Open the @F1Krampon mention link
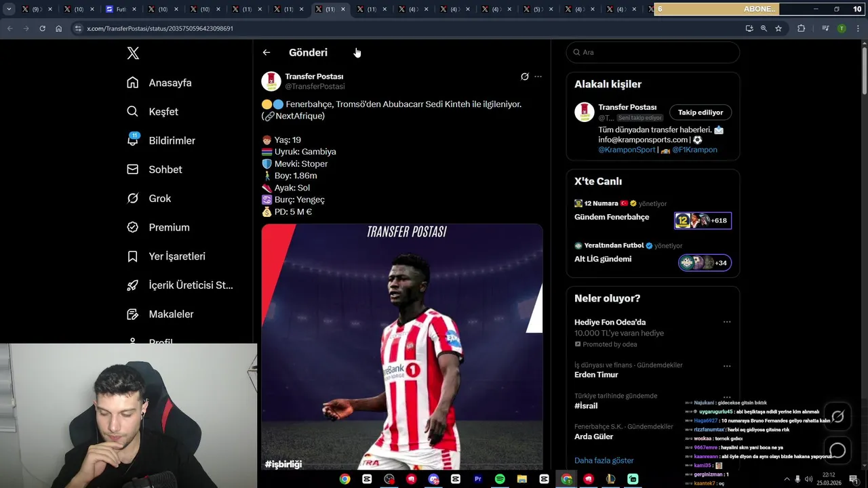This screenshot has width=868, height=488. click(694, 150)
